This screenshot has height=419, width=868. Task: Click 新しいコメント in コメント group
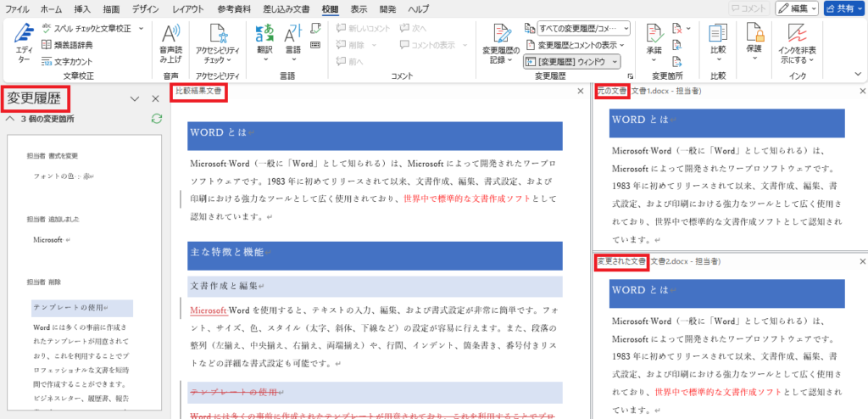tap(364, 28)
